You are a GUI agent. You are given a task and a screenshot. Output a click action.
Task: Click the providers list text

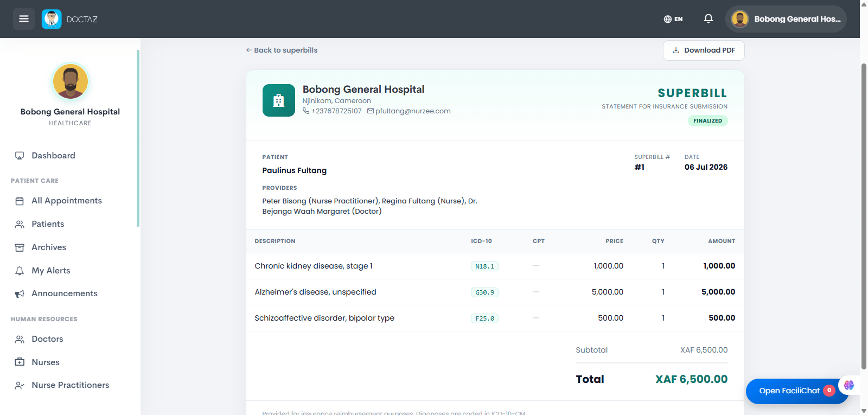click(369, 206)
